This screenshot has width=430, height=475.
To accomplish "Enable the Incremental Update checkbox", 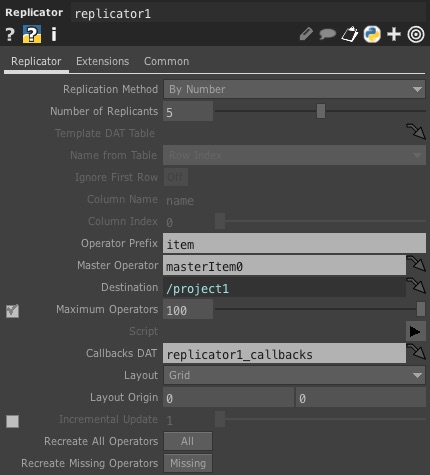I will coord(12,421).
